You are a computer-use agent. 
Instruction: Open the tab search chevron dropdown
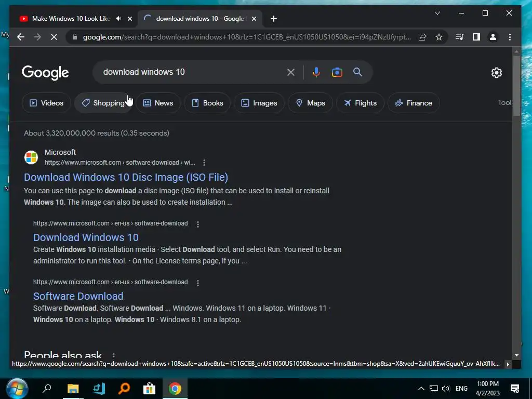[x=437, y=13]
